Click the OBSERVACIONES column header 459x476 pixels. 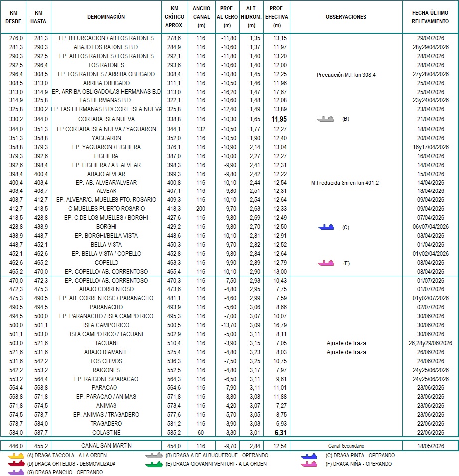pyautogui.click(x=346, y=17)
